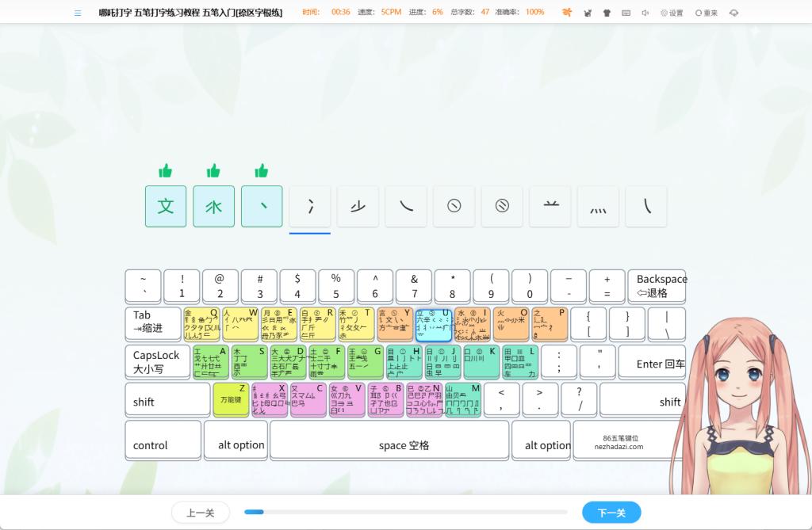Restart the practice with 重来
Viewport: 812px width, 530px height.
[x=707, y=13]
